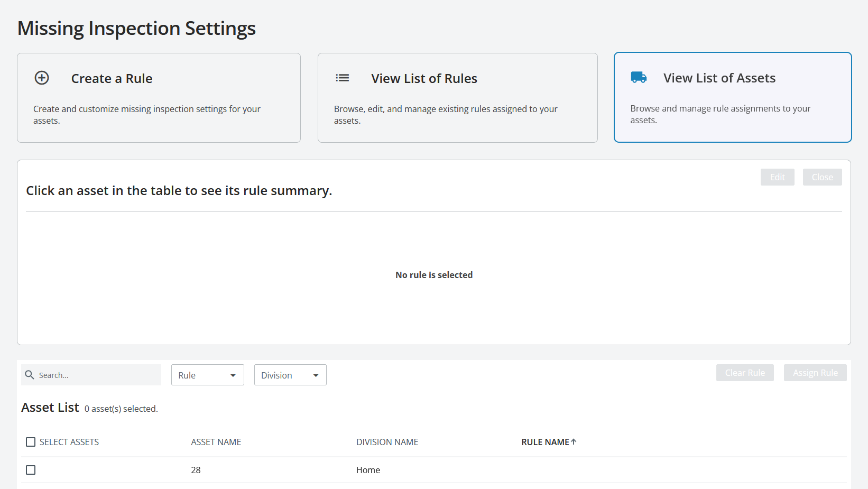
Task: Open the Create a Rule card
Action: 159,98
